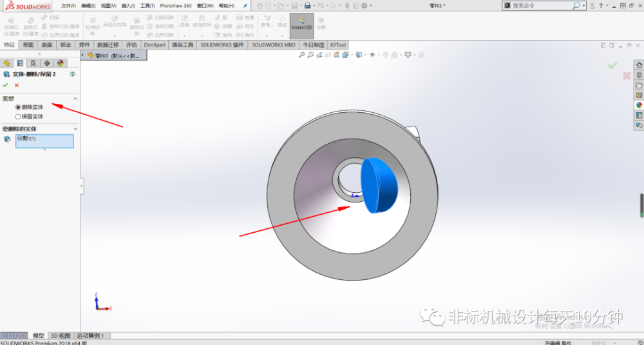The height and width of the screenshot is (345, 644).
Task: Open the 参考 geometry dropdown arrow
Action: point(267,35)
